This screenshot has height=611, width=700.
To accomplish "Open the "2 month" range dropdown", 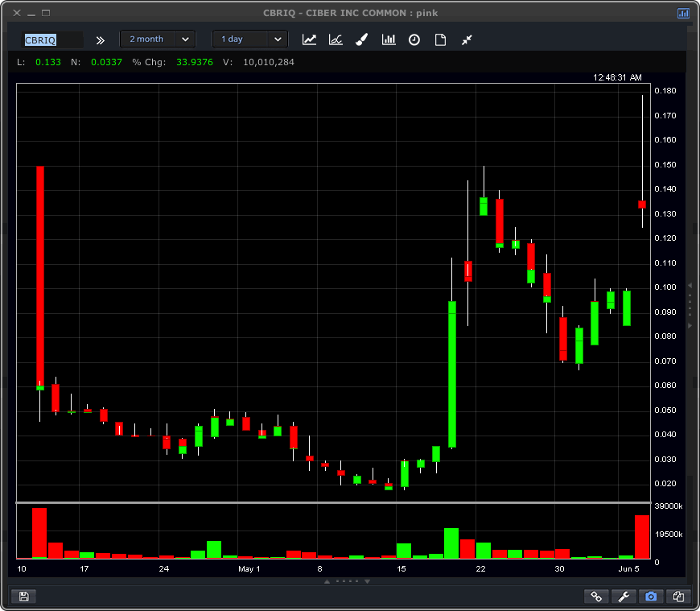I will tap(157, 39).
